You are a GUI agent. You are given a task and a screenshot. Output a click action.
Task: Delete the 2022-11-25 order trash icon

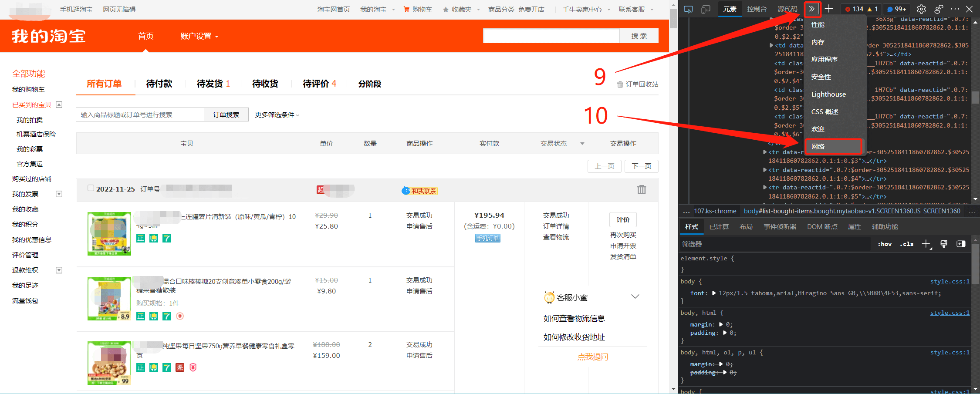(642, 189)
